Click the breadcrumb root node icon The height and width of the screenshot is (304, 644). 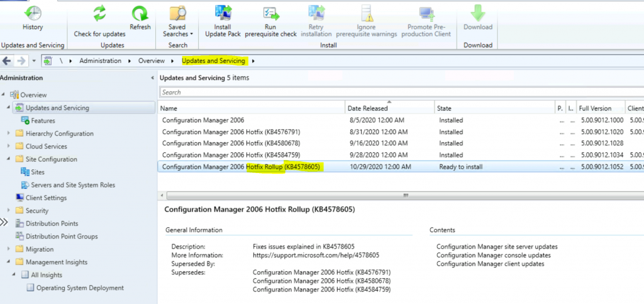(x=48, y=61)
